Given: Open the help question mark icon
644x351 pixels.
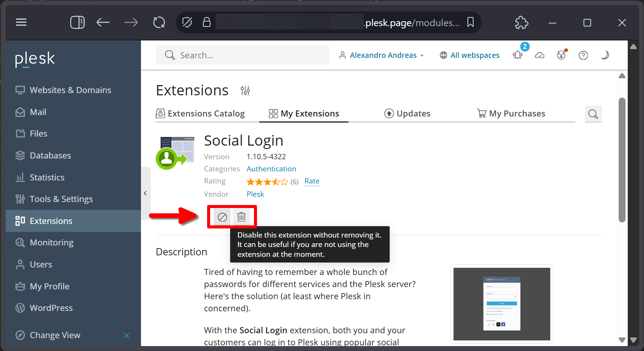Looking at the screenshot, I should (x=583, y=55).
